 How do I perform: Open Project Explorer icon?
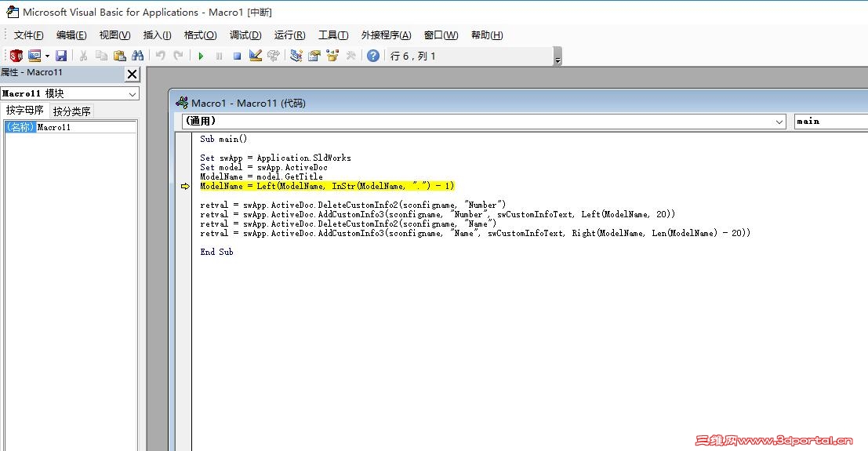296,56
